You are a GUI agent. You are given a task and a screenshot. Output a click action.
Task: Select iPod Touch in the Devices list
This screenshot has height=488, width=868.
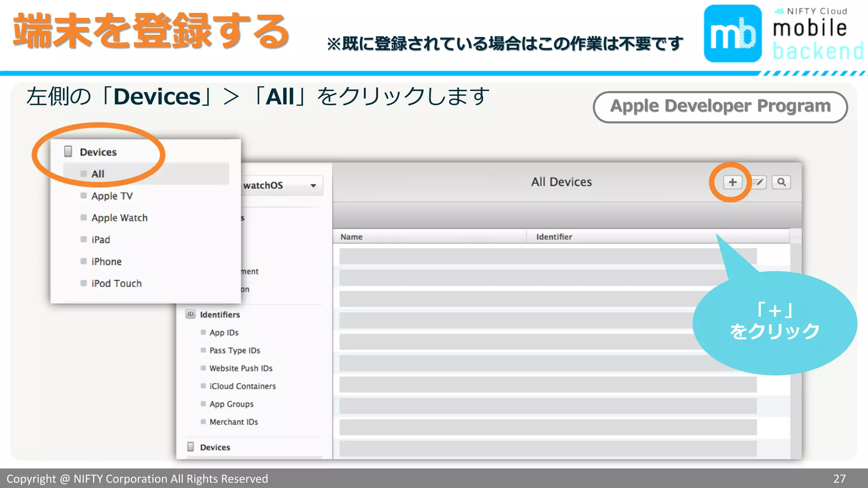point(117,283)
